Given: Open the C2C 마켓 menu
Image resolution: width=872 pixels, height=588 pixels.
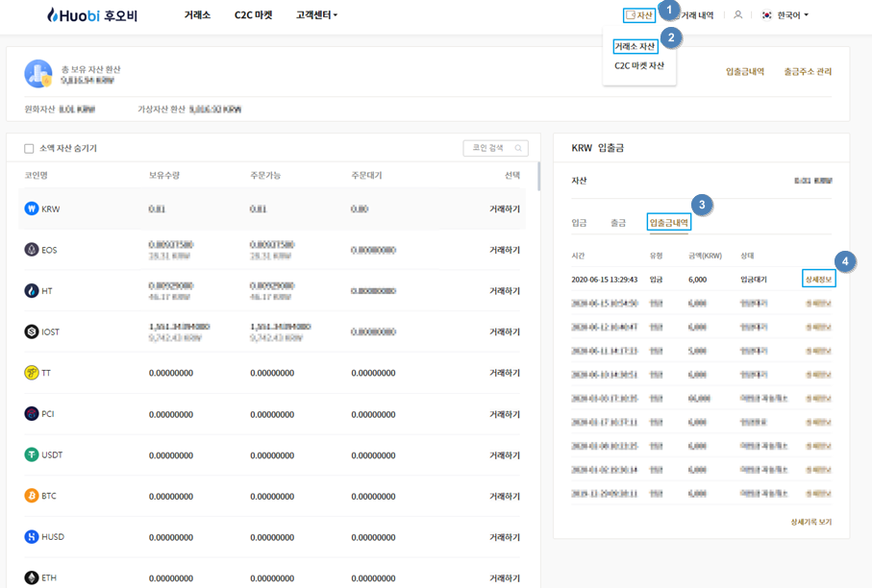Looking at the screenshot, I should 253,15.
